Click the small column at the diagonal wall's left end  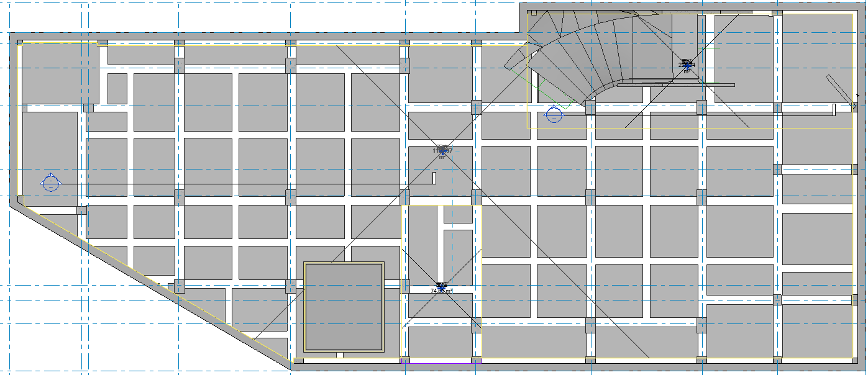pyautogui.click(x=21, y=200)
